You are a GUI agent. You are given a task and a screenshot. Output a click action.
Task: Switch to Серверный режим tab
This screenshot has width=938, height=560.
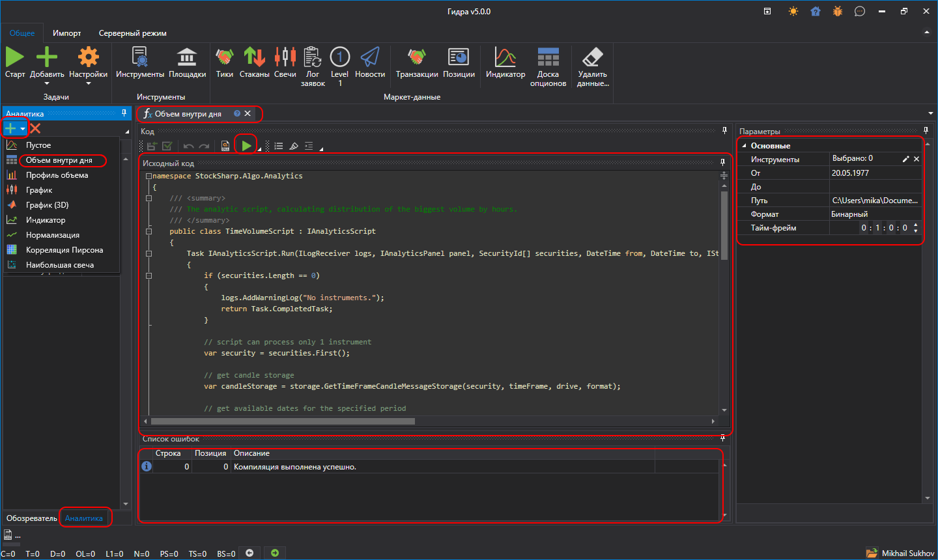[x=132, y=33]
